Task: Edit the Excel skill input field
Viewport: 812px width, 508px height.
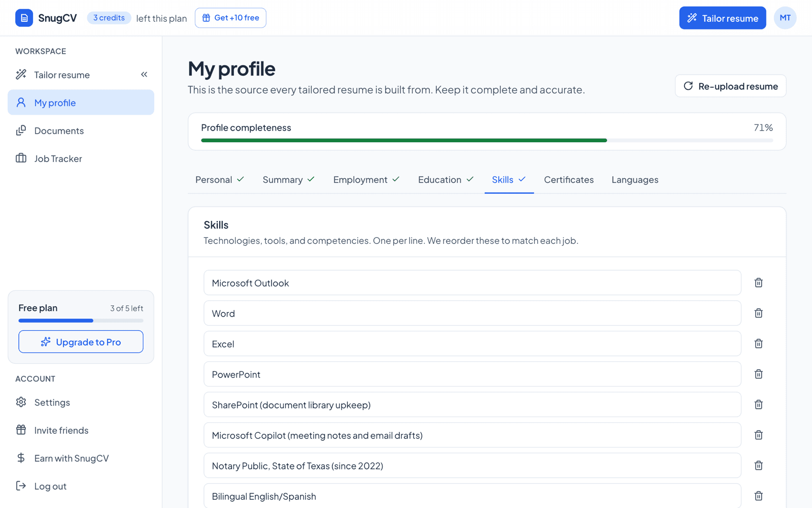Action: click(472, 343)
